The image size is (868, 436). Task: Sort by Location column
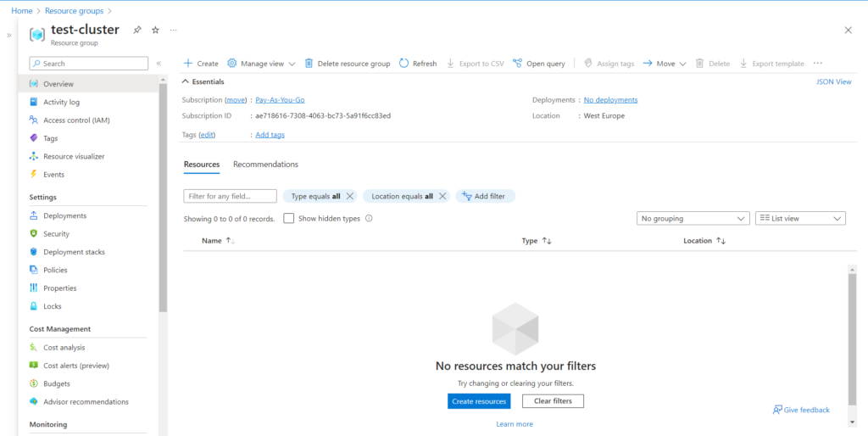coord(704,241)
